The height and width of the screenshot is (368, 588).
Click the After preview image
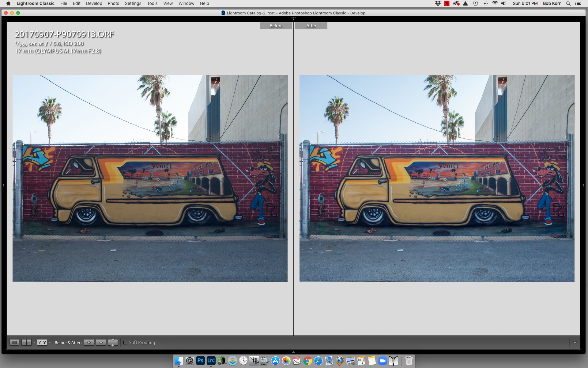pyautogui.click(x=437, y=178)
